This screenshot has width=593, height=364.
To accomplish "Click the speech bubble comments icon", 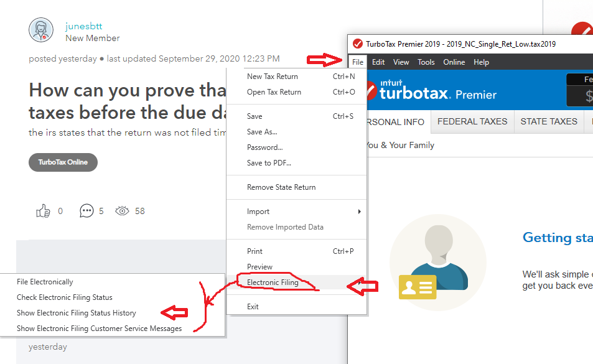I will coord(86,211).
